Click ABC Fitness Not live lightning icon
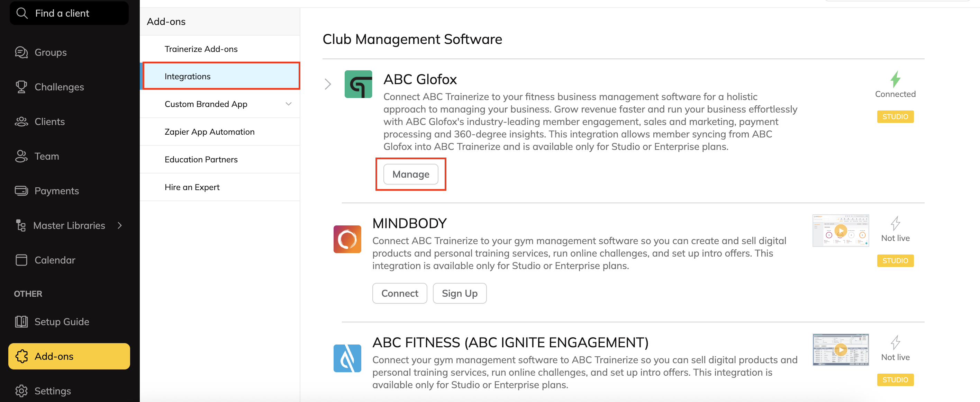 [895, 342]
